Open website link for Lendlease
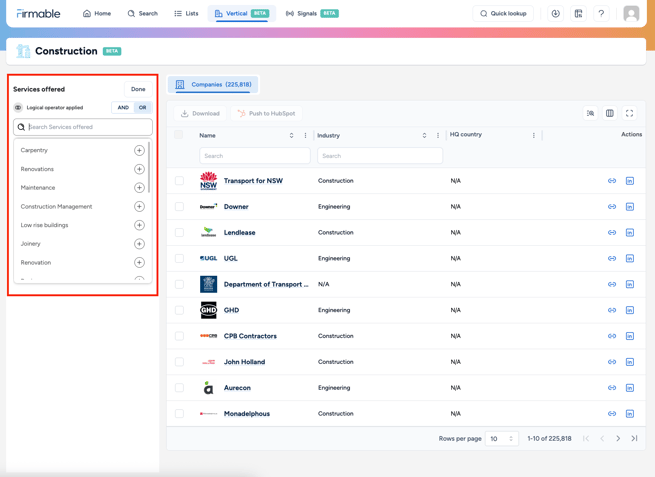The width and height of the screenshot is (655, 477). click(x=612, y=233)
